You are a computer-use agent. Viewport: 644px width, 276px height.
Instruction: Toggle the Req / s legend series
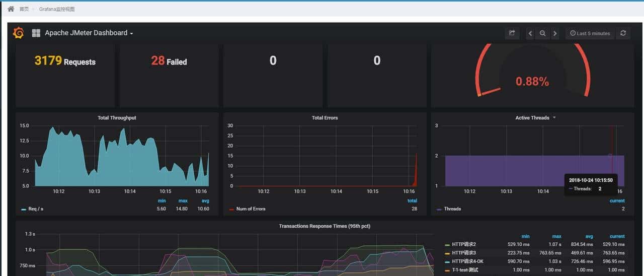coord(36,209)
